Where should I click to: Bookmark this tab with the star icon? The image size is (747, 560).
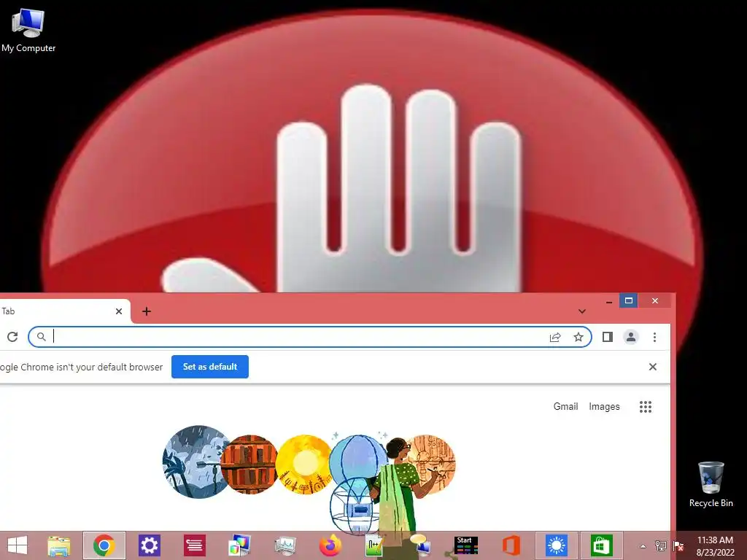(x=578, y=337)
